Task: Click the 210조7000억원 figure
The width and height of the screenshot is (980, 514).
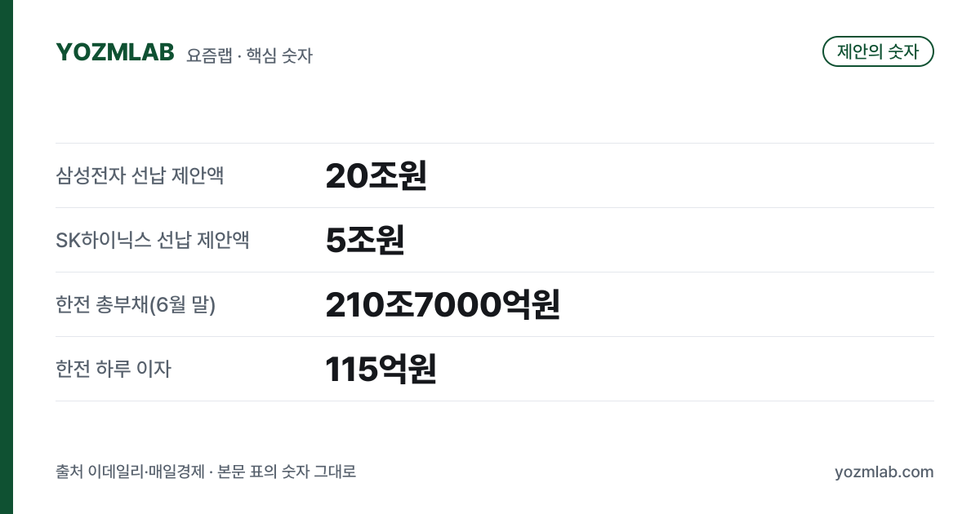Action: point(442,304)
